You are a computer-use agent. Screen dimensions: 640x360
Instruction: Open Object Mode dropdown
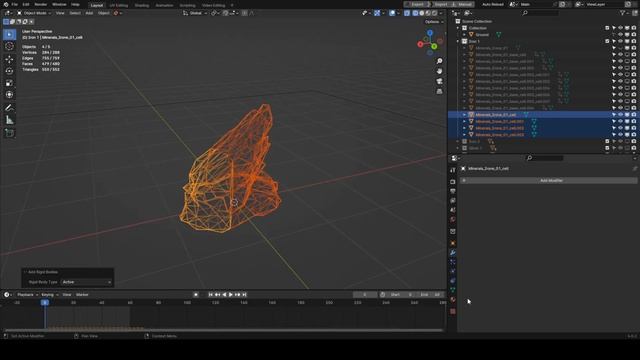point(33,13)
